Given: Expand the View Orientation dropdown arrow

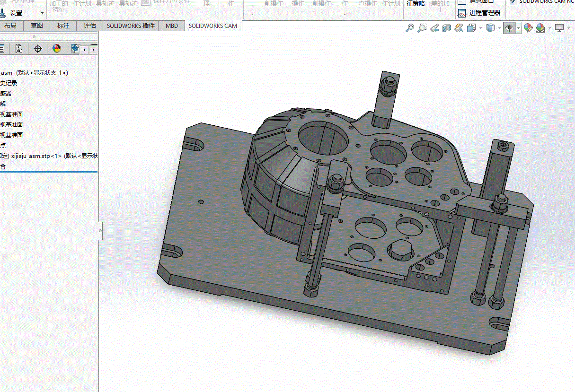Looking at the screenshot, I should 480,28.
